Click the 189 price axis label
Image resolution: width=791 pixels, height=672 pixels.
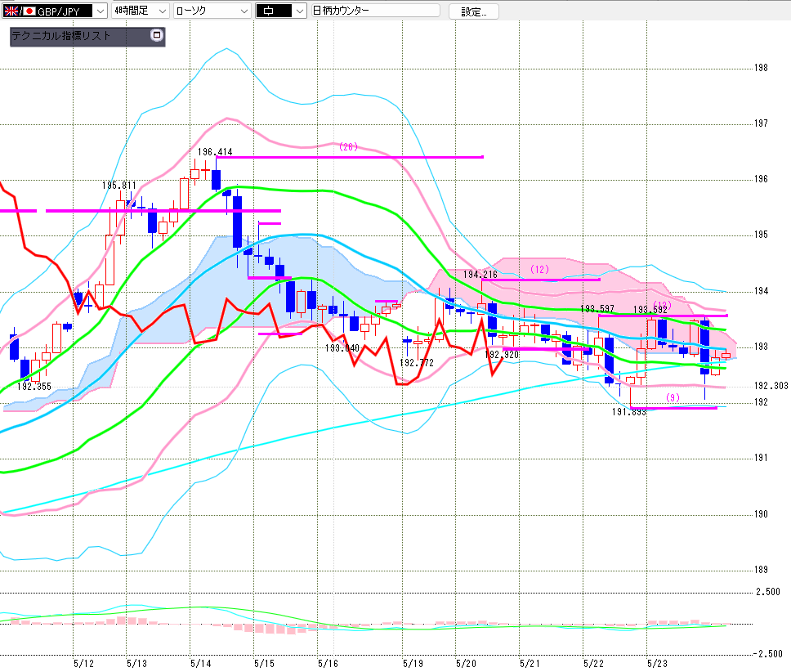761,570
